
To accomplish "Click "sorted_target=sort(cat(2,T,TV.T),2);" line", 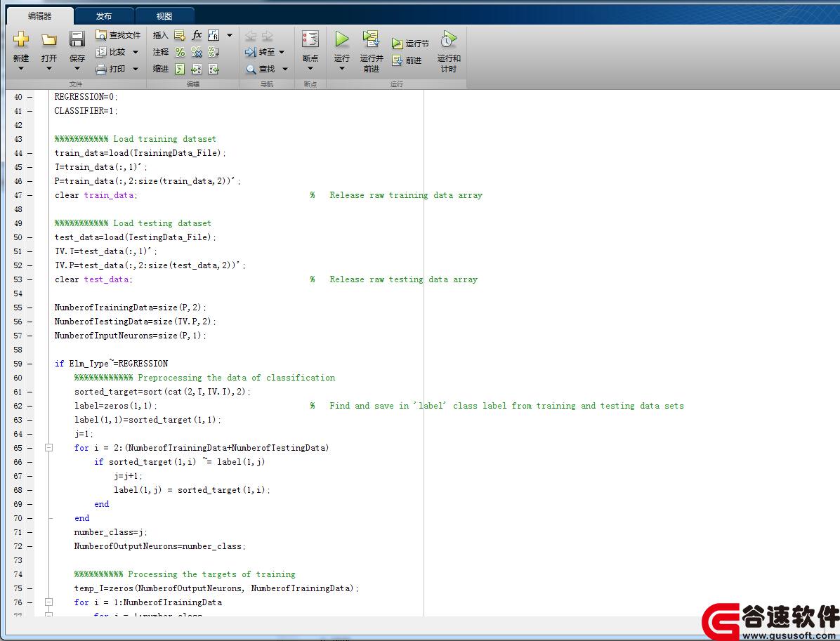I will [x=162, y=392].
